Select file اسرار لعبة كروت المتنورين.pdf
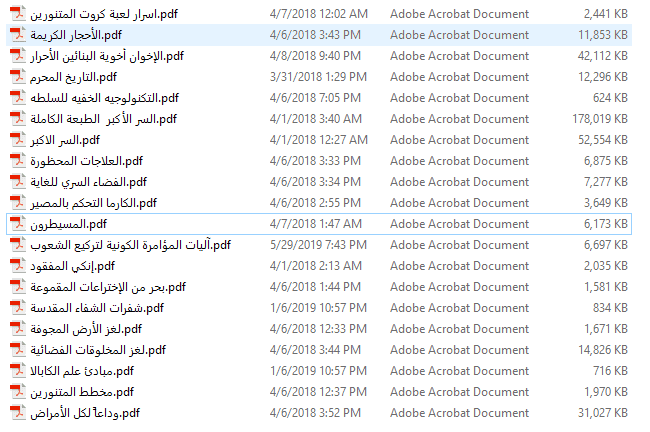This screenshot has width=650, height=432. click(x=104, y=14)
